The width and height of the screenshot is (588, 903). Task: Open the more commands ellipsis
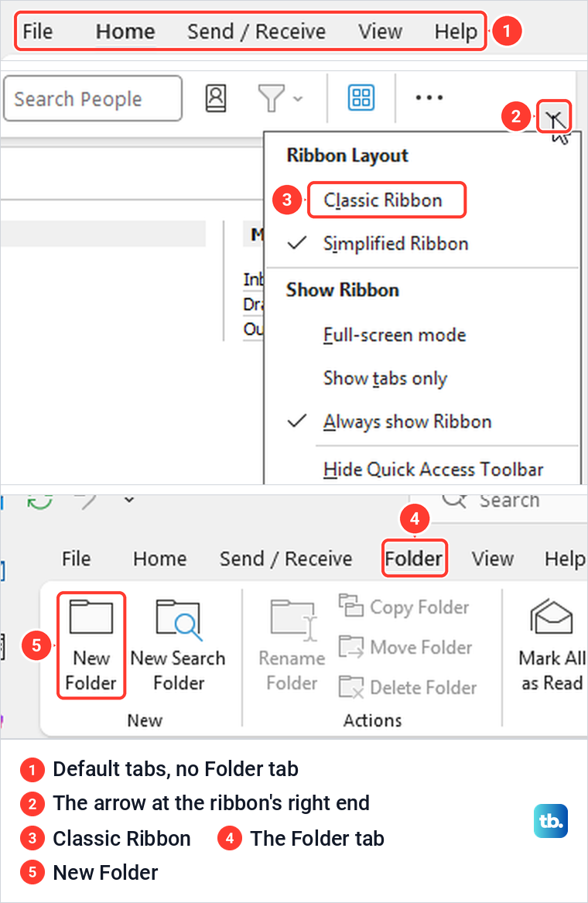pyautogui.click(x=429, y=98)
